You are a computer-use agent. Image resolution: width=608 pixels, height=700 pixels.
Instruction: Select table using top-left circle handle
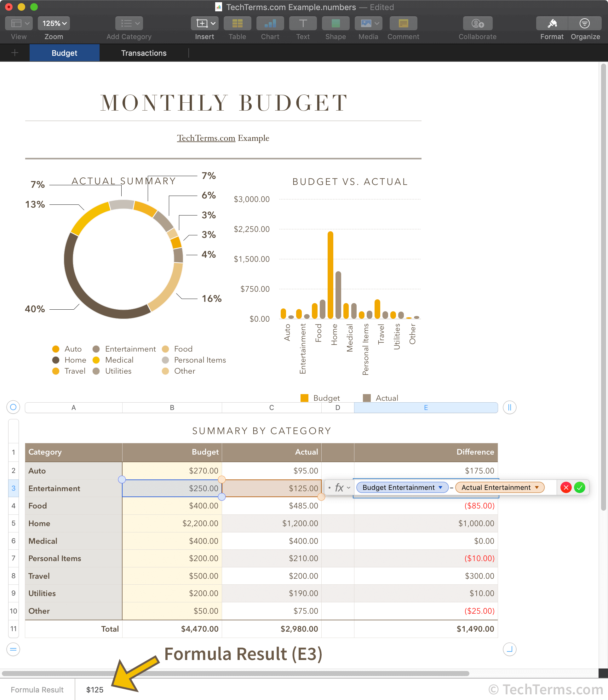pos(13,407)
